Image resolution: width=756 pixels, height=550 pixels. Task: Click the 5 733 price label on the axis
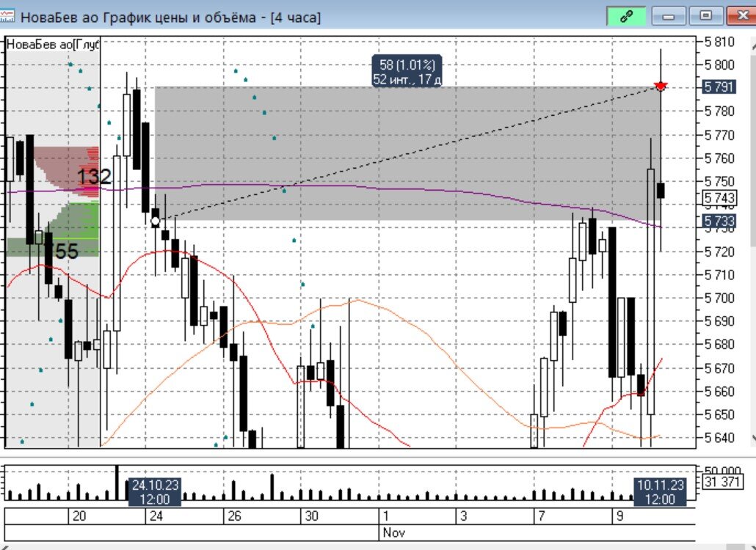[x=719, y=221]
